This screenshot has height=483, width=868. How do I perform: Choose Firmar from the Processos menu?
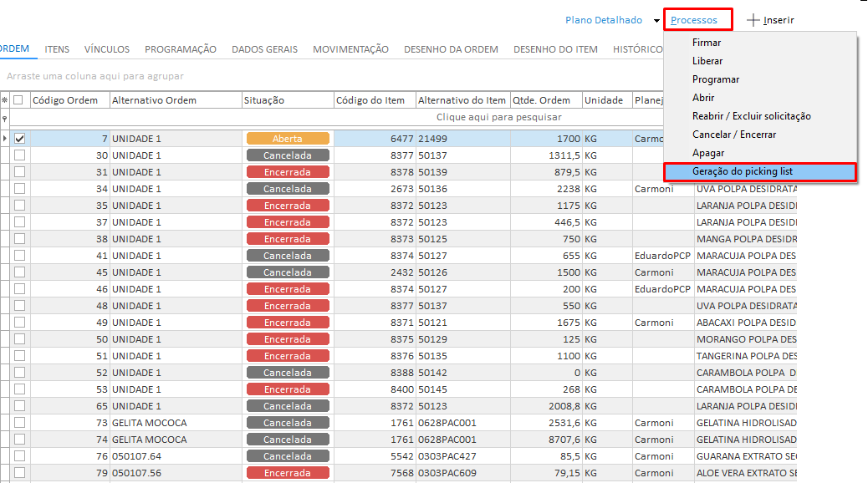707,43
